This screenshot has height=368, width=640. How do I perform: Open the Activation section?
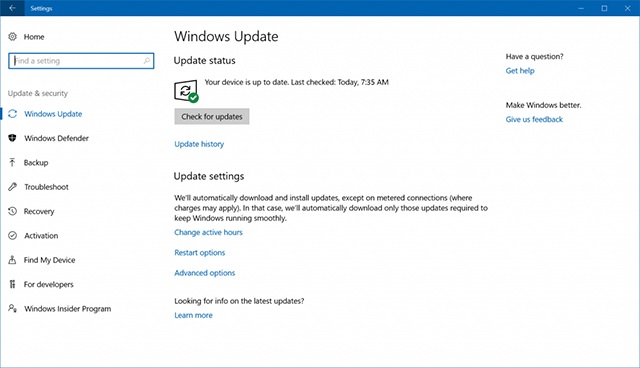[41, 236]
